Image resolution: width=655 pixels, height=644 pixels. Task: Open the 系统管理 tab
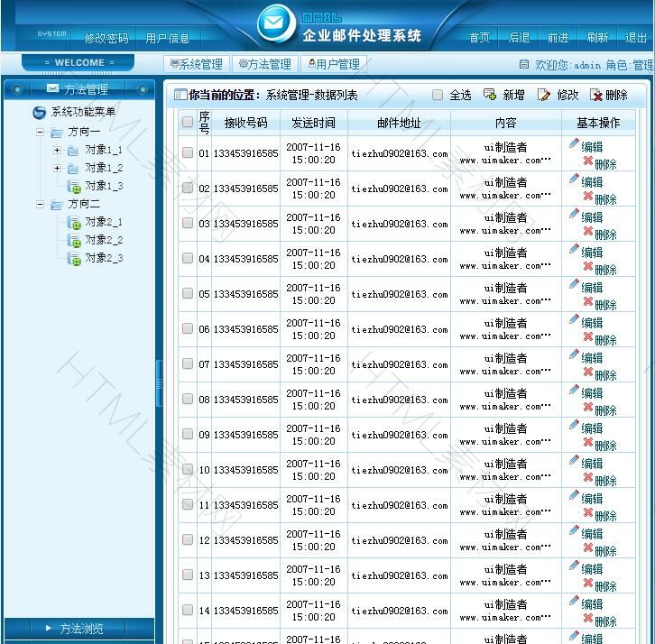pos(196,64)
